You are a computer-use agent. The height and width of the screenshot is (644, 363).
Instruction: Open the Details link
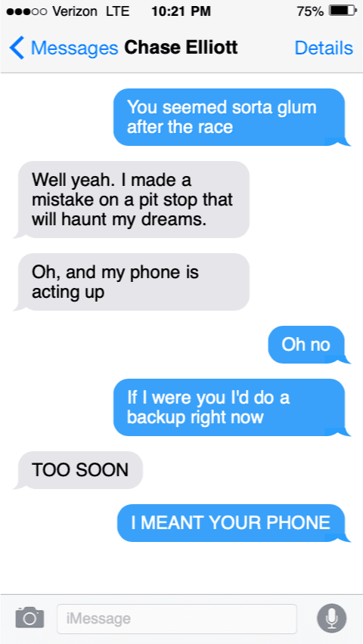coord(324,48)
